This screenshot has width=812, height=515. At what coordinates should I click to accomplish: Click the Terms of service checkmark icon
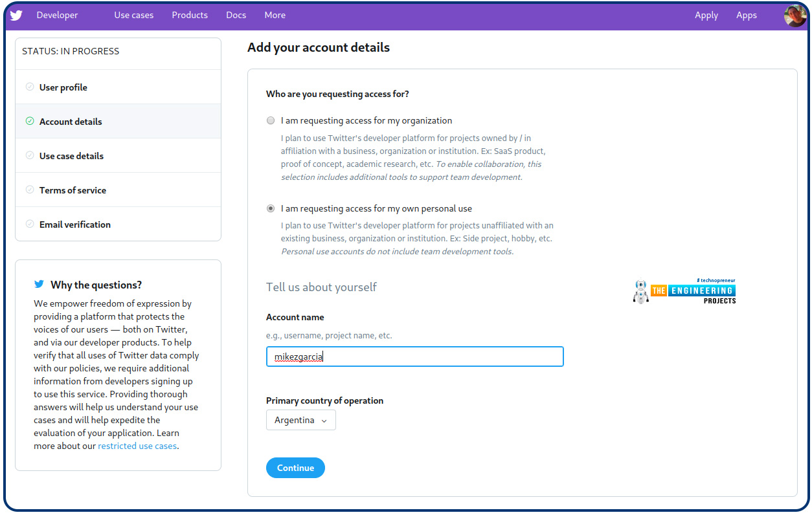click(x=30, y=190)
